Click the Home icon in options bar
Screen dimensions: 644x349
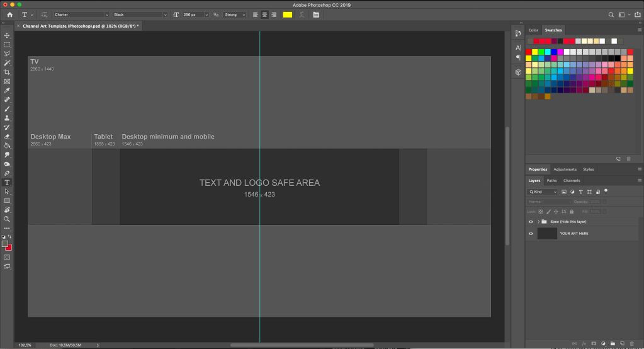click(x=9, y=14)
